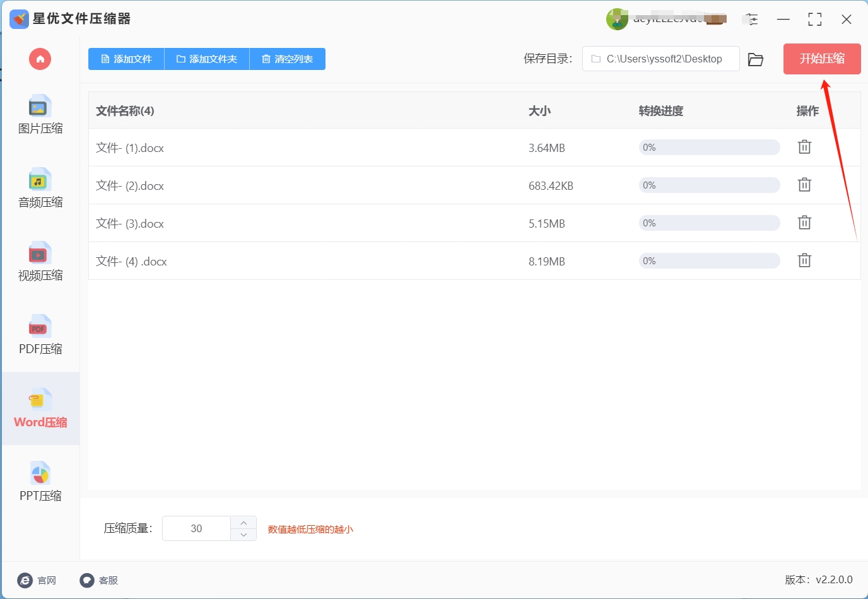Open settings sliders icon in title bar
The height and width of the screenshot is (599, 868).
tap(752, 20)
